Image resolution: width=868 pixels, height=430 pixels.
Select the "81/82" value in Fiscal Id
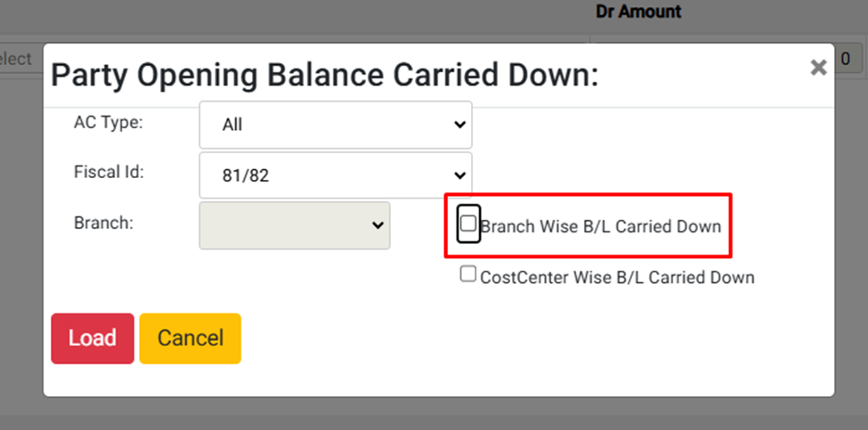coord(246,176)
